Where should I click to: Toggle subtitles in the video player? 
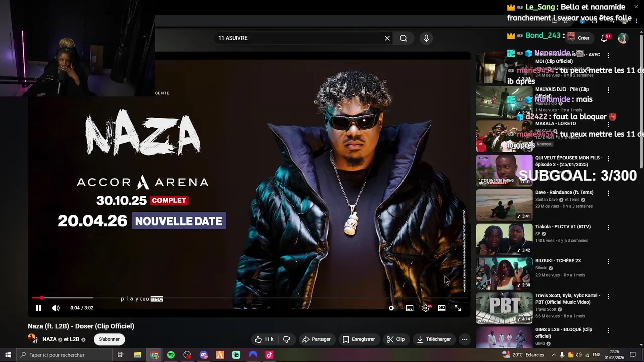pyautogui.click(x=410, y=308)
